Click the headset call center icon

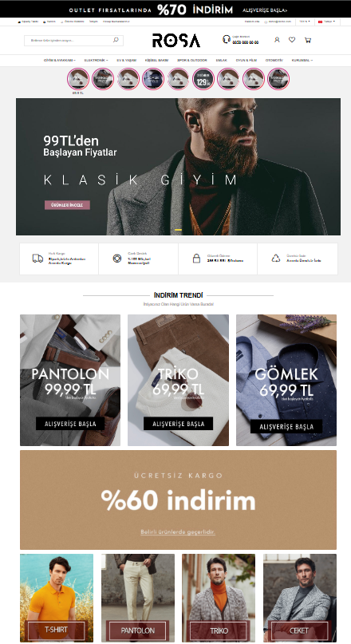click(226, 39)
